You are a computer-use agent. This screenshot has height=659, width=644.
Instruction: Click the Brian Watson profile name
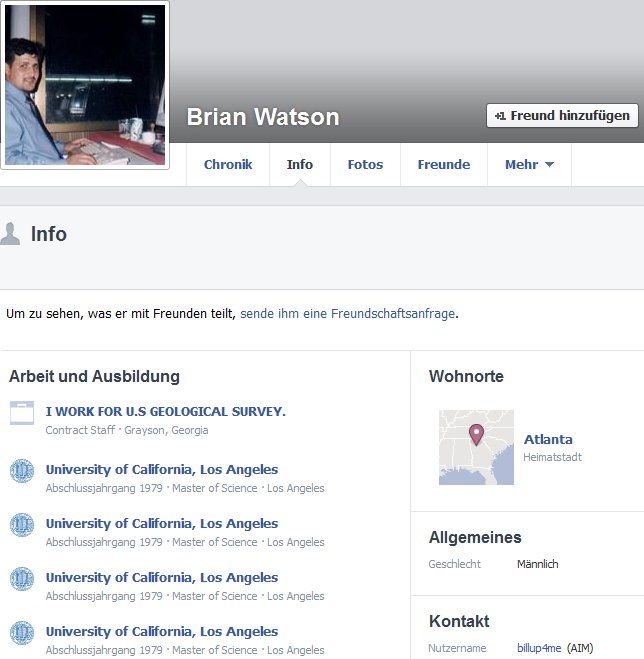(x=263, y=117)
